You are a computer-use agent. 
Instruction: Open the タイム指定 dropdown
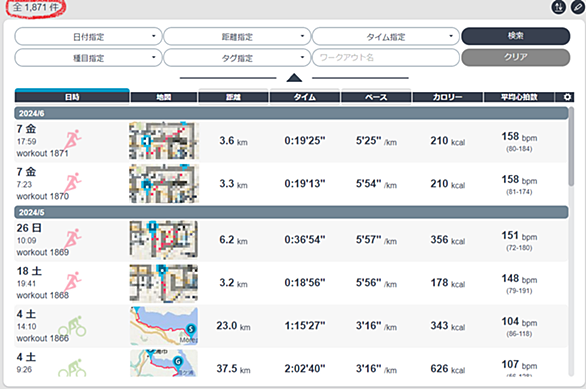pos(386,37)
